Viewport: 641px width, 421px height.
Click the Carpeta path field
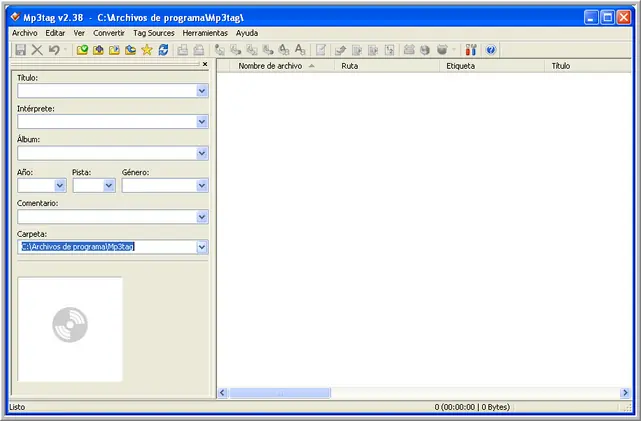pyautogui.click(x=107, y=247)
